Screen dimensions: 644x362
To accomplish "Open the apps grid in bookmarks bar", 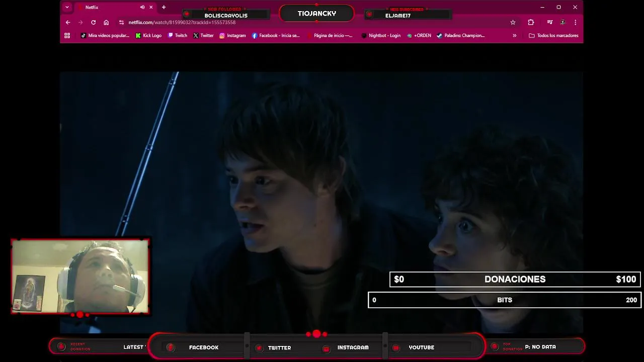I will point(67,36).
